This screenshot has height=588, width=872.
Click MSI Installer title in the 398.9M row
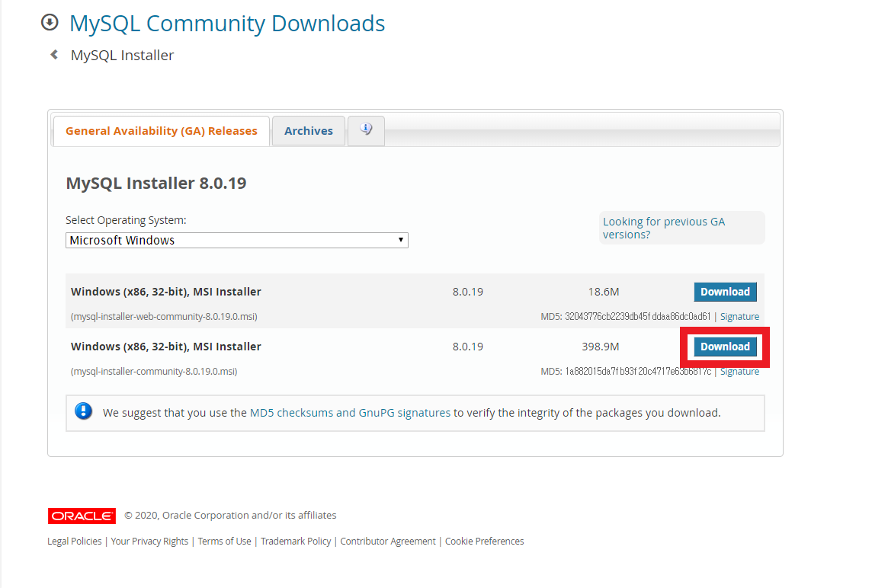point(165,347)
